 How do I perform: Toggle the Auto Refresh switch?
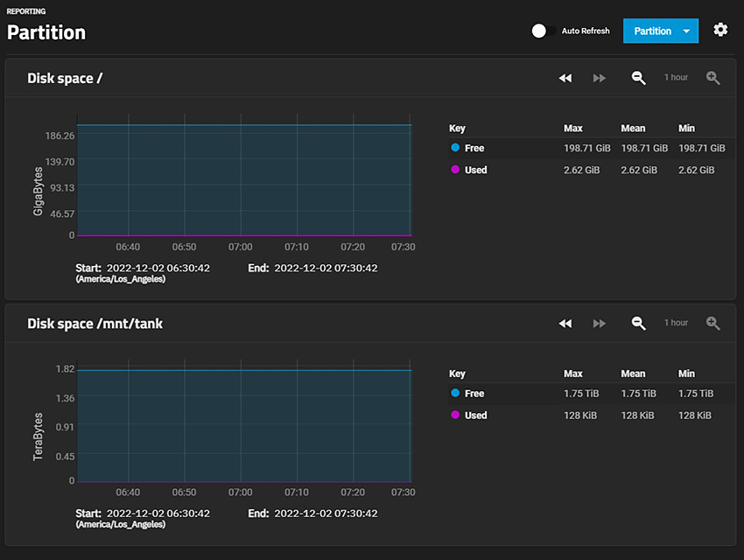click(544, 31)
